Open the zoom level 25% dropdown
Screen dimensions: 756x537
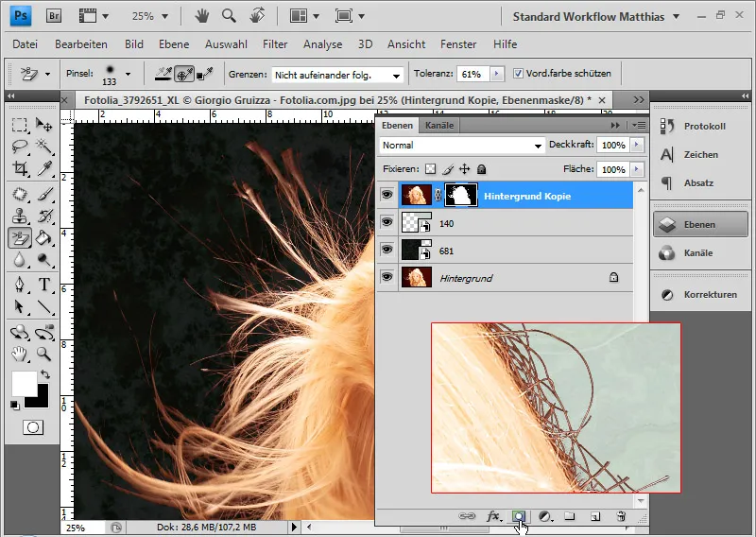point(164,16)
